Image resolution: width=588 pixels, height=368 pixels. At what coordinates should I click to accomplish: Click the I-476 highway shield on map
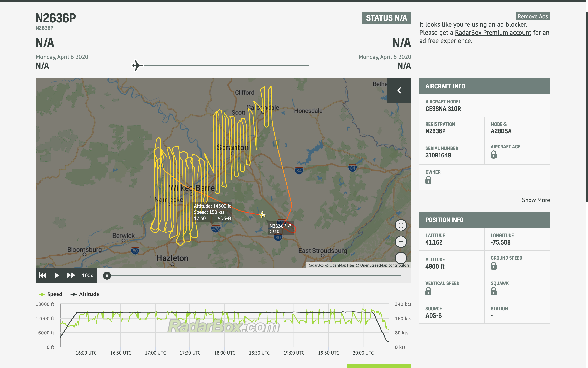[216, 229]
